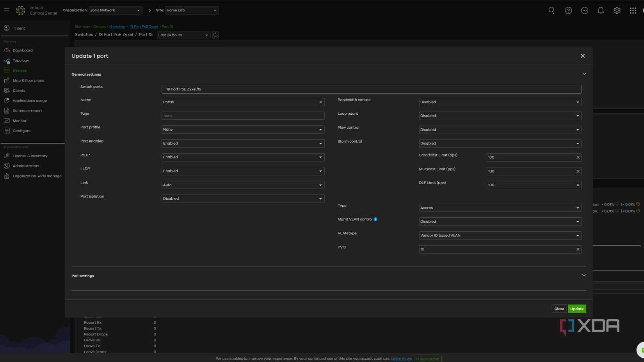This screenshot has height=362, width=644.
Task: Clear the Broadcast Limit value
Action: click(x=578, y=158)
